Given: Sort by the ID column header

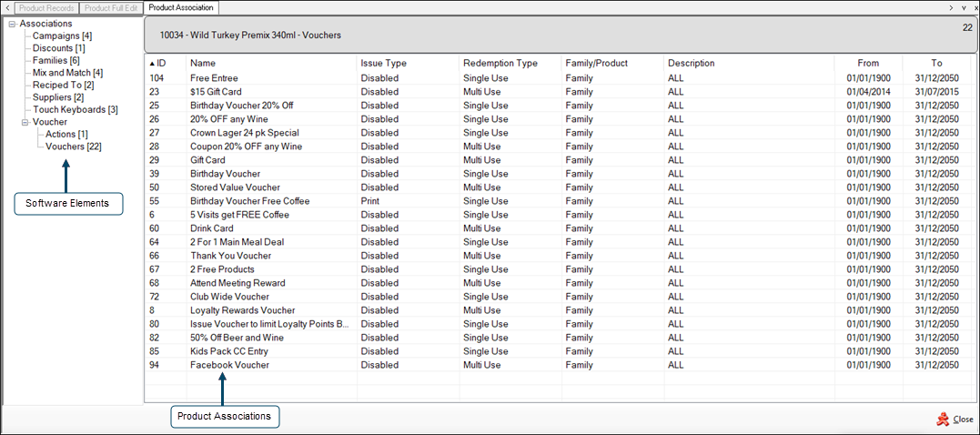Looking at the screenshot, I should coord(165,63).
